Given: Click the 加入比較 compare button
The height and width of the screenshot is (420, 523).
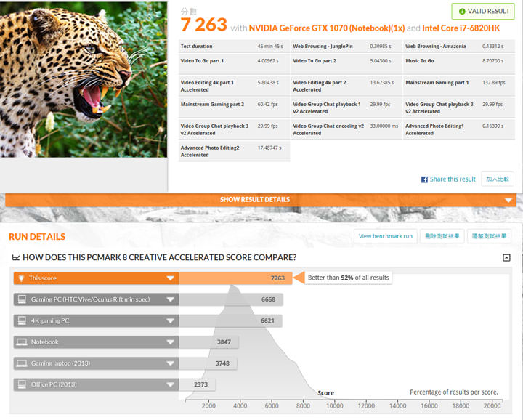Looking at the screenshot, I should (x=498, y=179).
